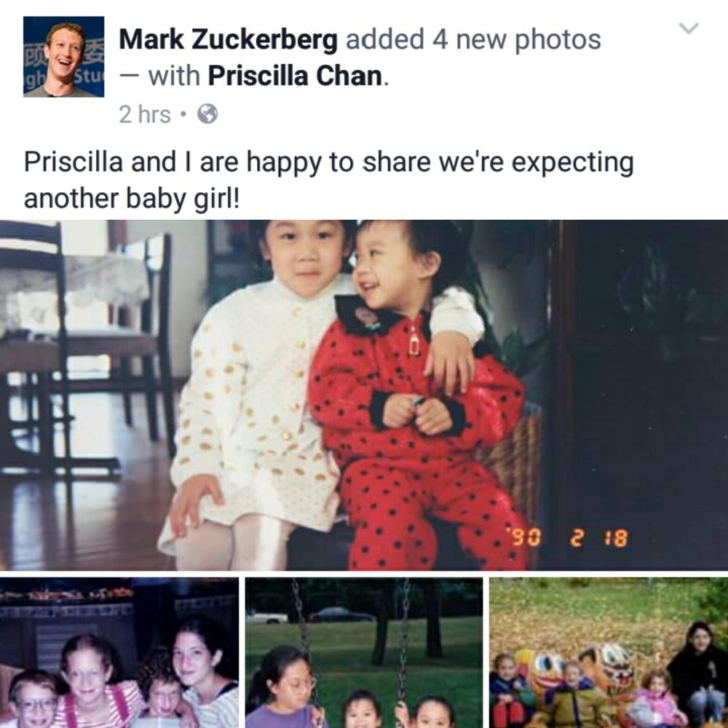Viewport: 728px width, 728px height.
Task: Click the boy wearing glasses in the left thumbnail
Action: pos(33,700)
